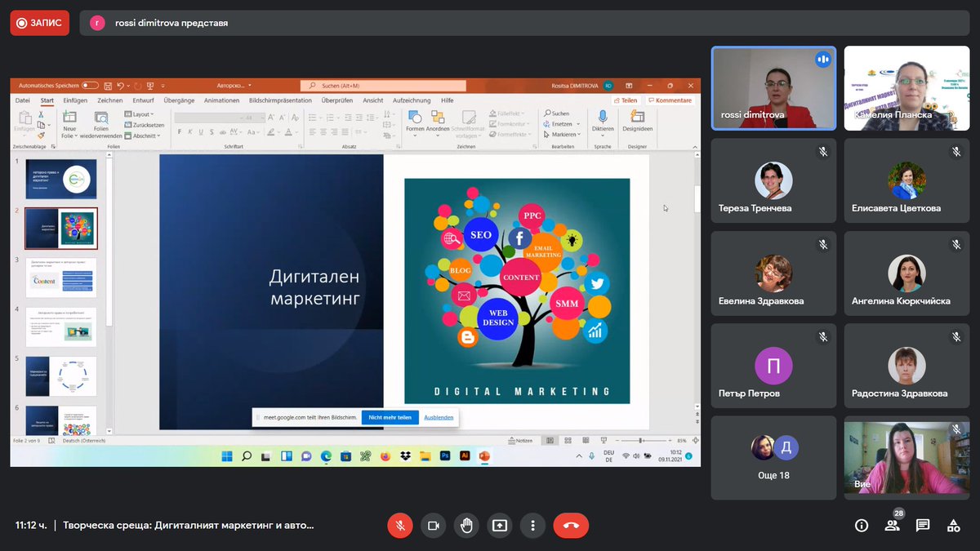Save the PowerPoint presentation

(x=107, y=85)
